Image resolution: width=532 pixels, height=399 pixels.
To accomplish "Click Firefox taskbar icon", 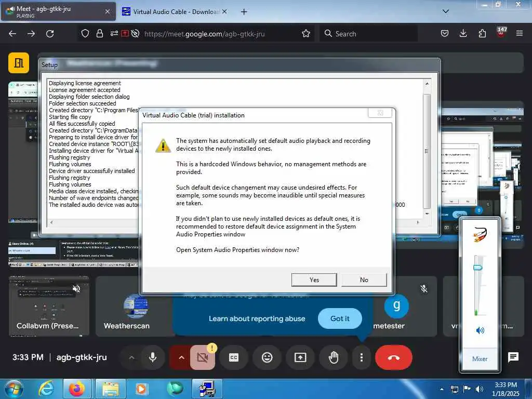I will [77, 389].
